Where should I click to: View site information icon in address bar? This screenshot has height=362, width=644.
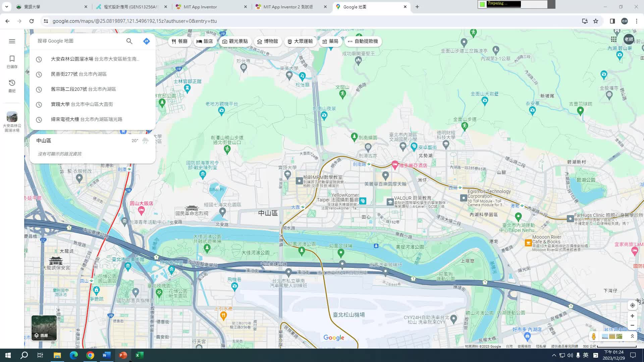(46, 21)
